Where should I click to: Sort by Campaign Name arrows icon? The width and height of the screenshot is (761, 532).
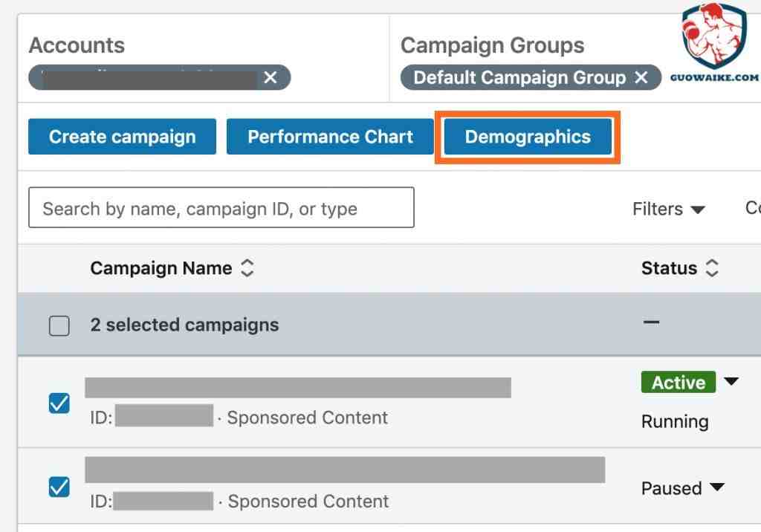point(247,268)
